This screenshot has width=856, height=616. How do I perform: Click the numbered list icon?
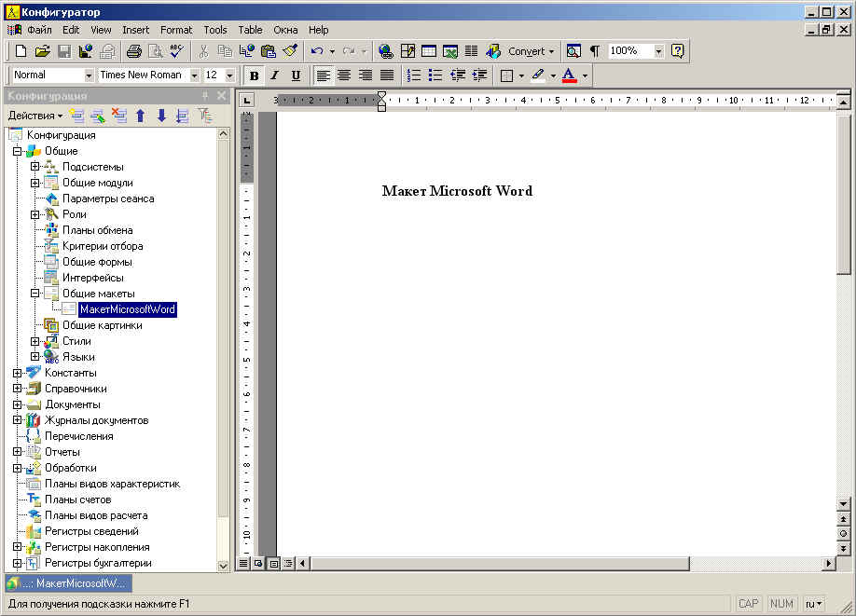(414, 75)
